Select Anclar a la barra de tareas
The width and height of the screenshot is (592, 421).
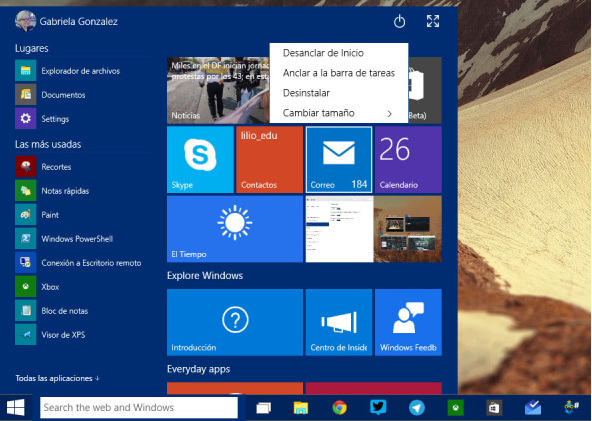coord(339,73)
